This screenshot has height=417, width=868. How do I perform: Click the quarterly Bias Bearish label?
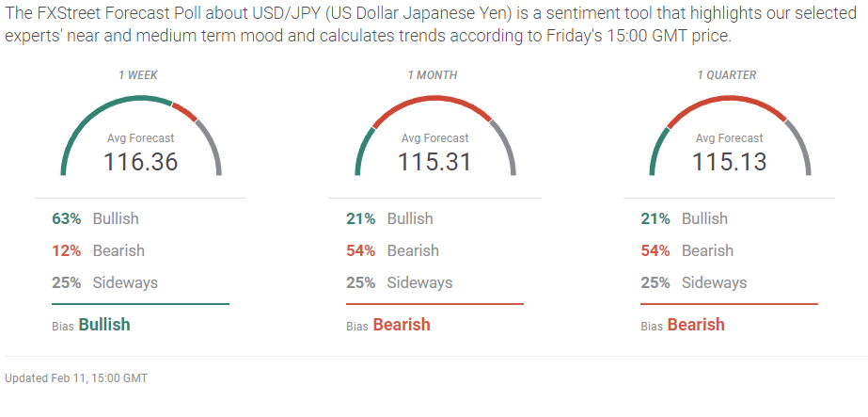[x=683, y=325]
